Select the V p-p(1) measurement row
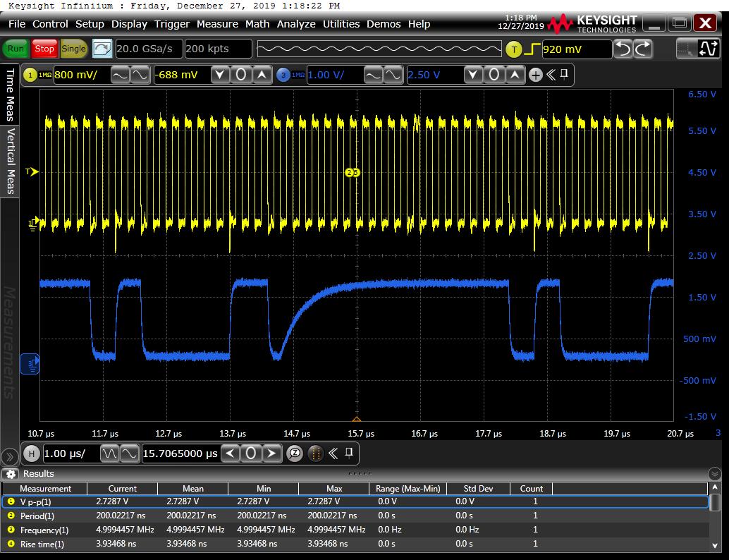 tap(47, 501)
